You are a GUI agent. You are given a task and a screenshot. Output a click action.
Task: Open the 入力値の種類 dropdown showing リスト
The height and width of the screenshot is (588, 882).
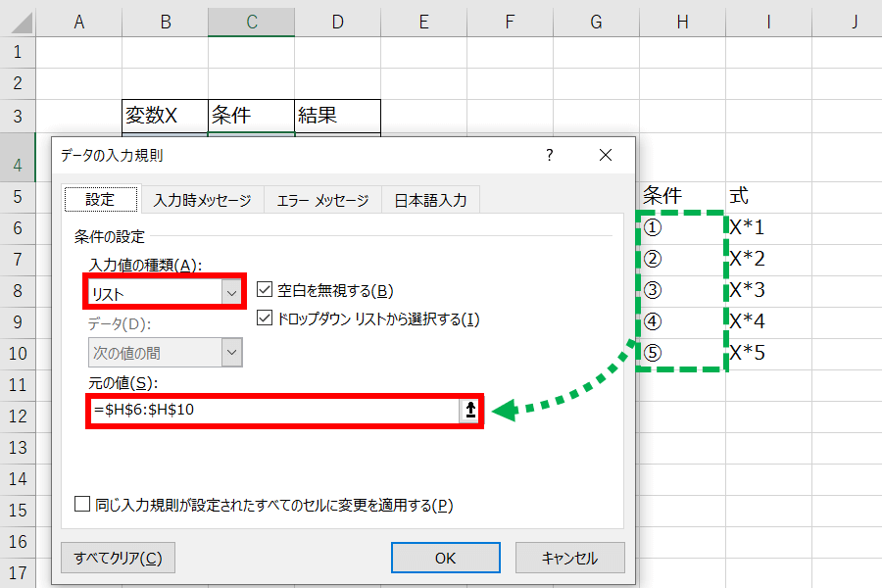click(231, 292)
